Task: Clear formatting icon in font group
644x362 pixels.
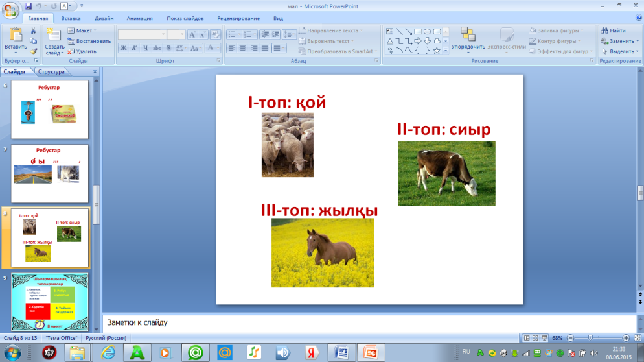Action: 215,35
